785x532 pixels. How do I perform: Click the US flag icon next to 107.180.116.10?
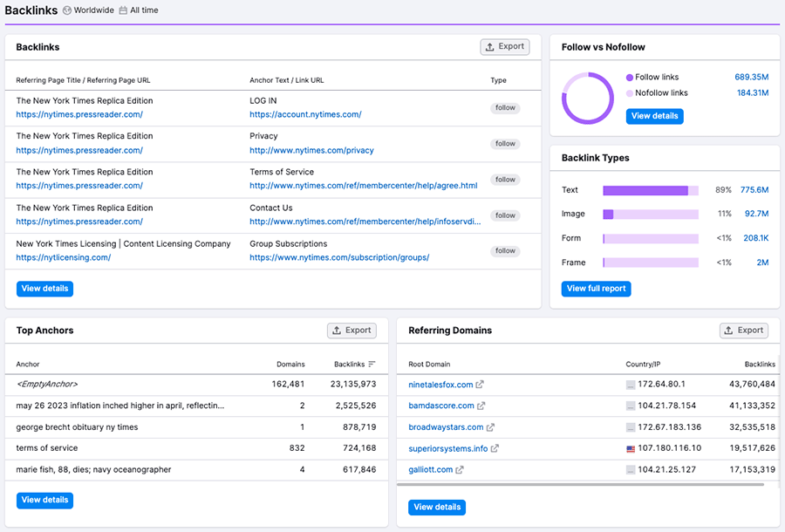631,449
